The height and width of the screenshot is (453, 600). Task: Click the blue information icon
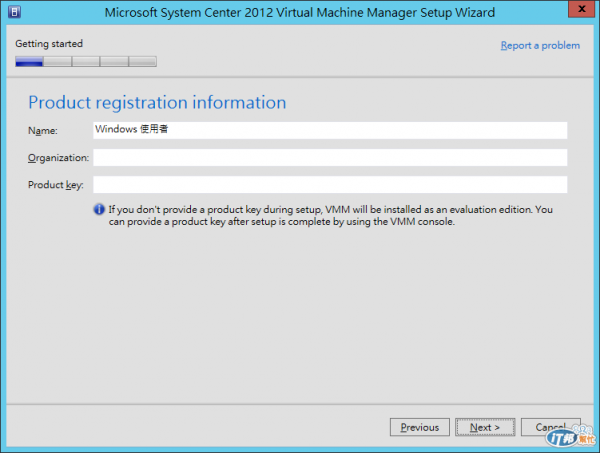click(99, 210)
